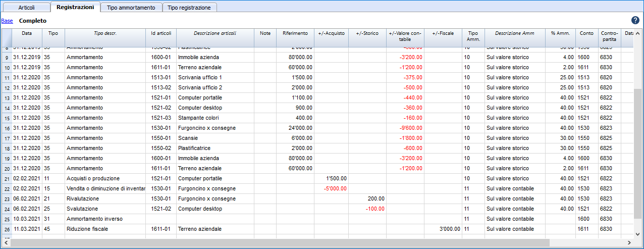Switch to the Articoli tab

point(26,8)
